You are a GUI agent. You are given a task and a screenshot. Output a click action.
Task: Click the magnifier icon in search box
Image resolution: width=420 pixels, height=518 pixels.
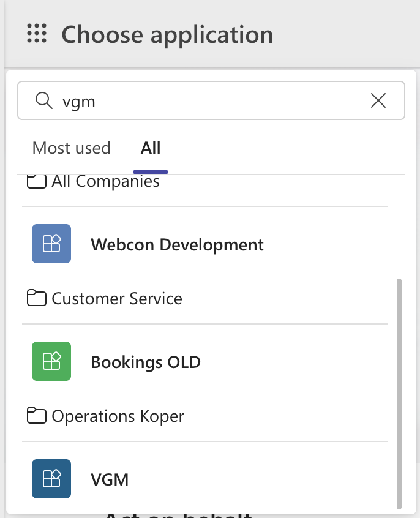click(43, 101)
